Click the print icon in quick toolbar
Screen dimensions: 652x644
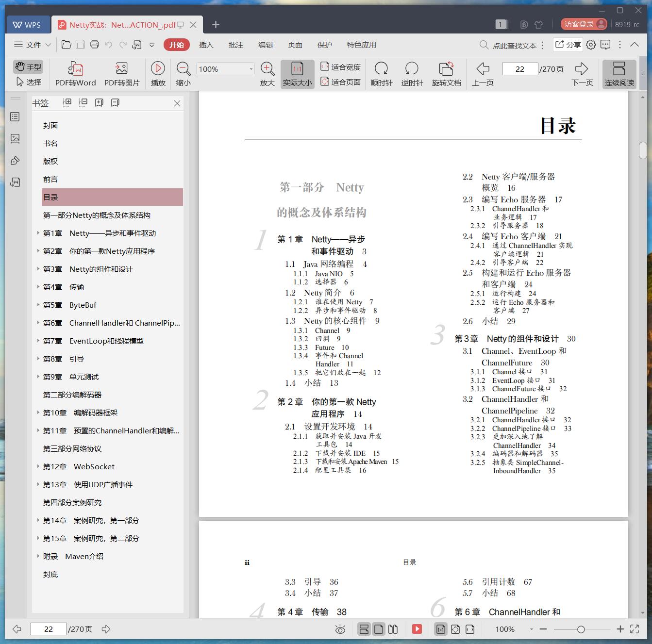(x=95, y=45)
